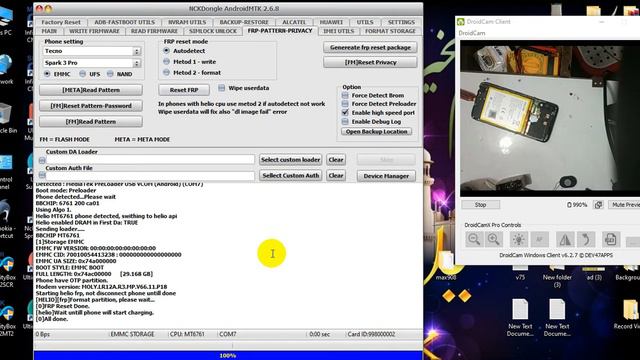Click the '[0]FRP Reset Done.' log line
The image size is (640, 360).
pos(61,306)
